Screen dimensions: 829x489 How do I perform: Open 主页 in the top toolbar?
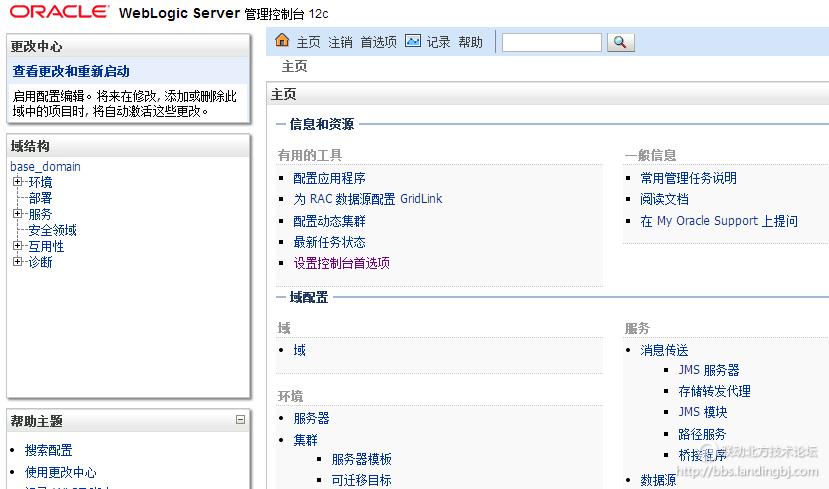pos(308,42)
